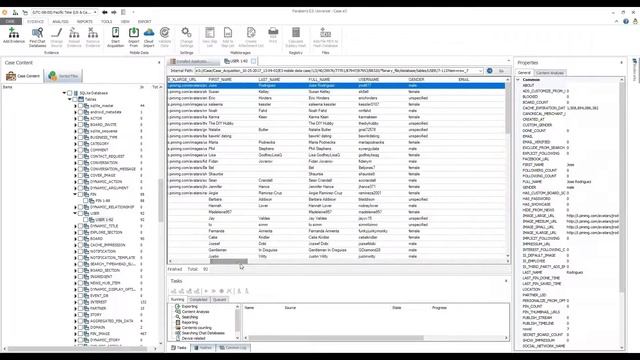
Task: Select the USER 1-92 tree item
Action: (104, 220)
